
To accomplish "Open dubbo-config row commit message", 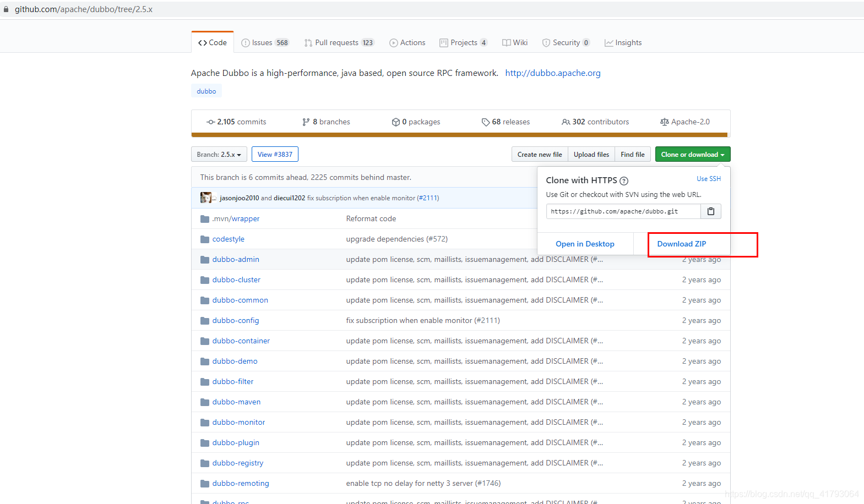I will coord(423,320).
